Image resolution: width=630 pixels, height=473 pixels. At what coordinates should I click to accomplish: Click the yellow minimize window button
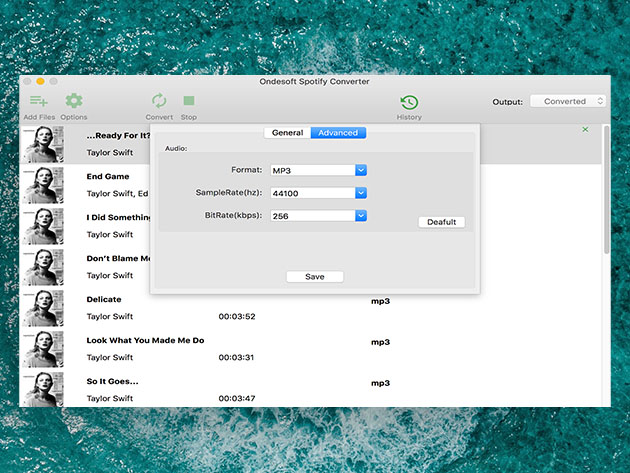40,82
